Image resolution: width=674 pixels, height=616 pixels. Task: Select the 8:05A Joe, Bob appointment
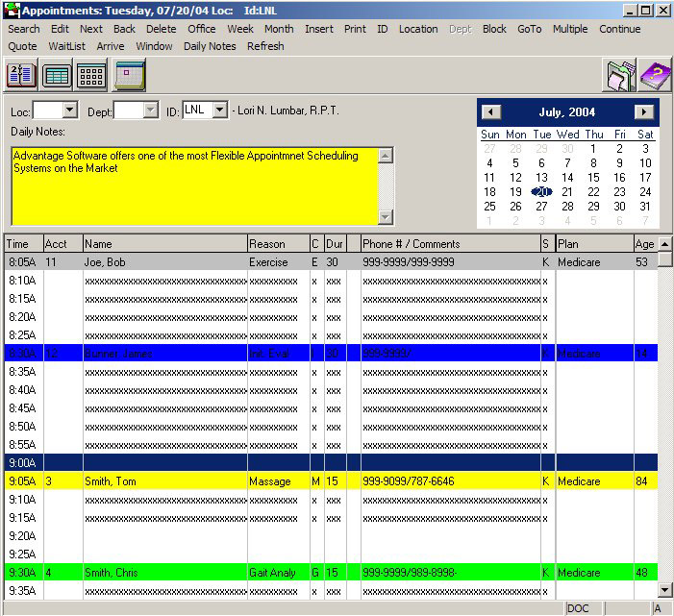pyautogui.click(x=331, y=262)
